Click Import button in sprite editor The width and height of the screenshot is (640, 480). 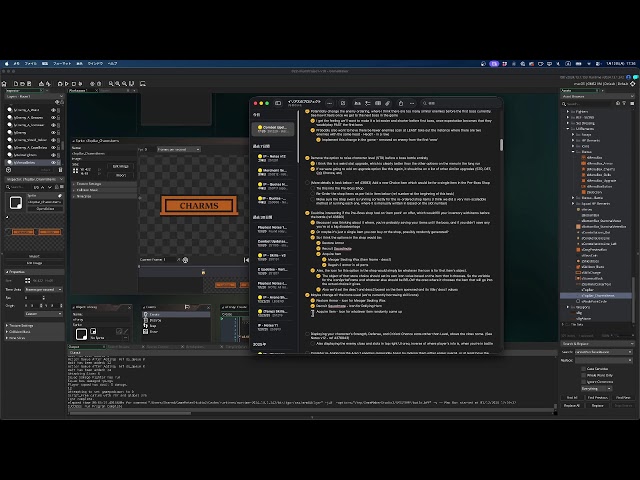120,176
